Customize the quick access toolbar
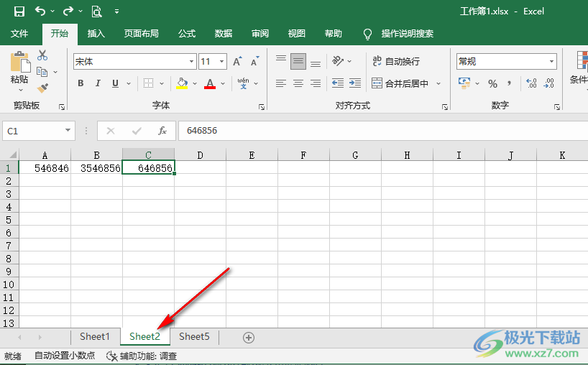The width and height of the screenshot is (588, 365). pyautogui.click(x=116, y=11)
